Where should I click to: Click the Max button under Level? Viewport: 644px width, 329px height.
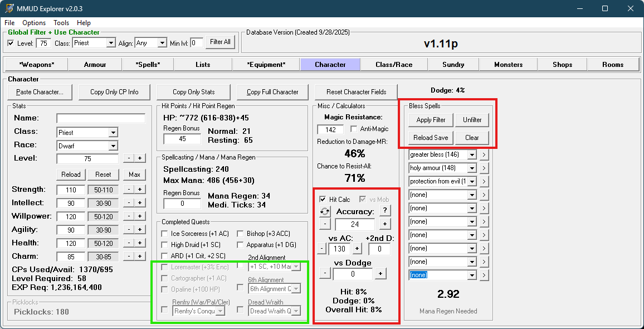click(x=134, y=175)
